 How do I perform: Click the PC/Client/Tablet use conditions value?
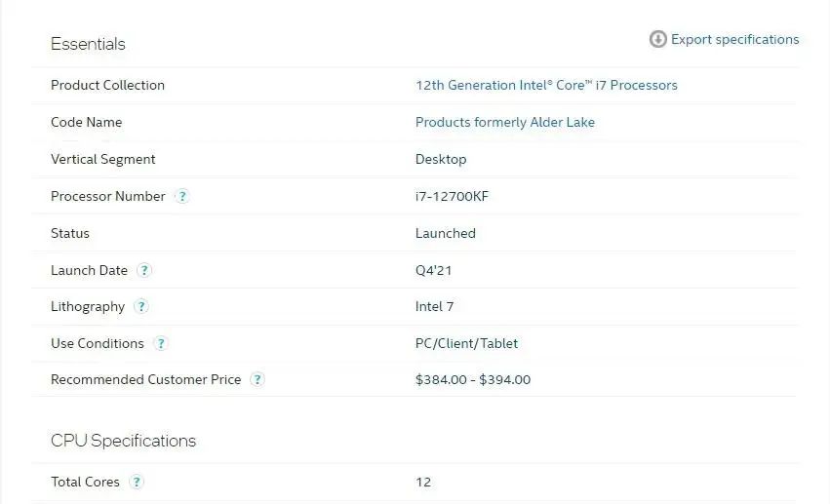click(466, 343)
